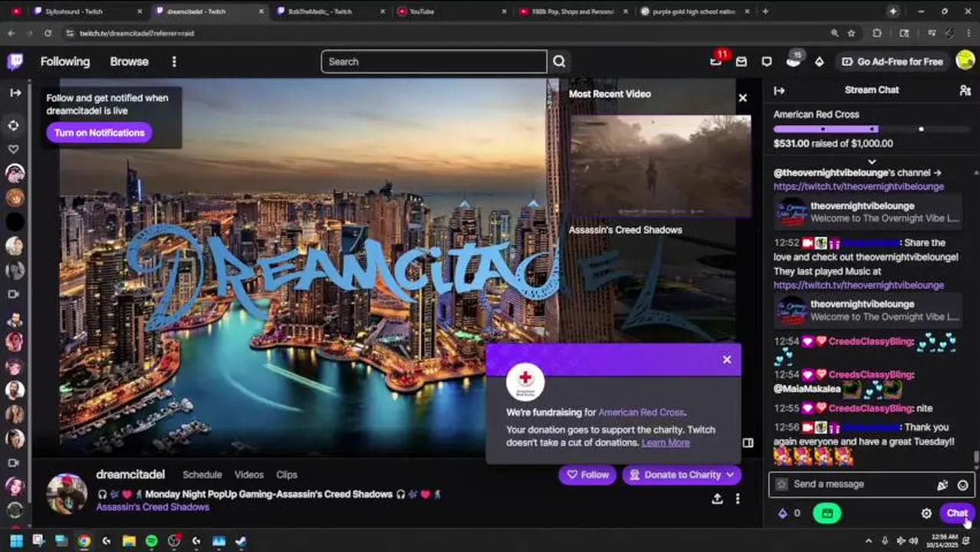Screen dimensions: 980x552
Task: Close the Most Recent Video panel
Action: pos(742,97)
